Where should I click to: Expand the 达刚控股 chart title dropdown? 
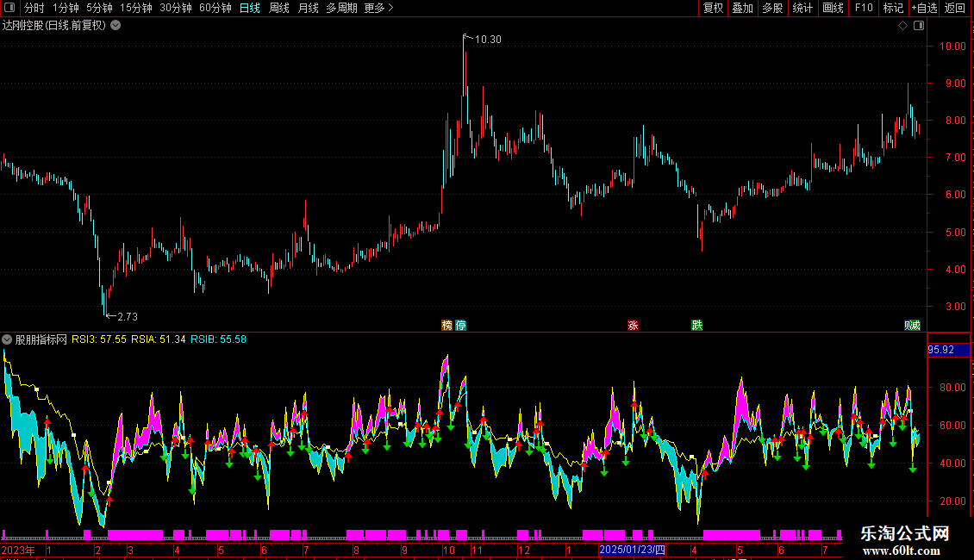(116, 26)
